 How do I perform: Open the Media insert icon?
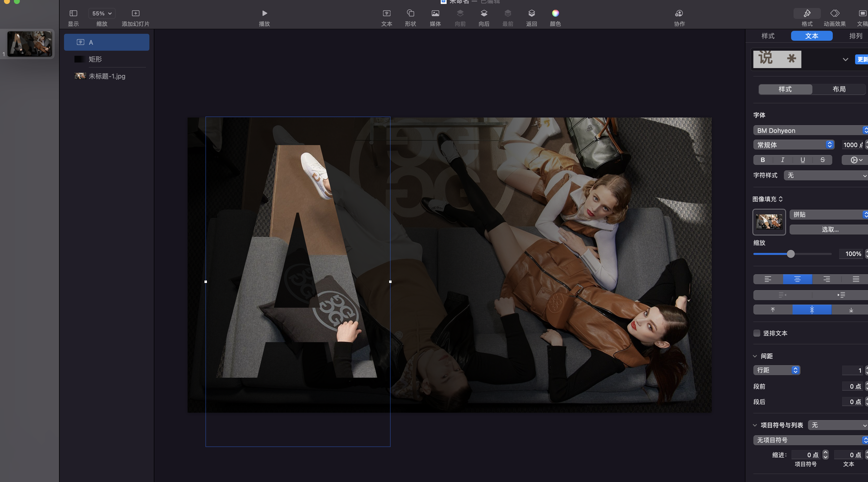click(x=435, y=13)
